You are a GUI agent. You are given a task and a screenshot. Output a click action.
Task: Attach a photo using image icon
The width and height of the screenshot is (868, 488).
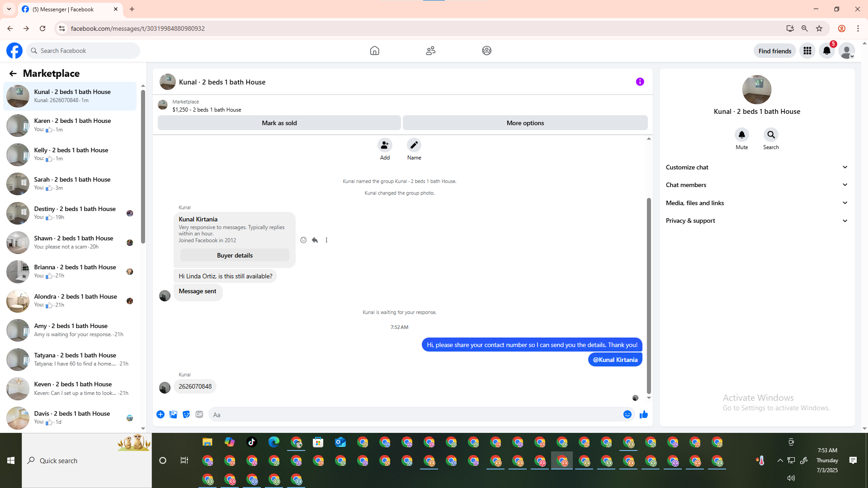(173, 414)
